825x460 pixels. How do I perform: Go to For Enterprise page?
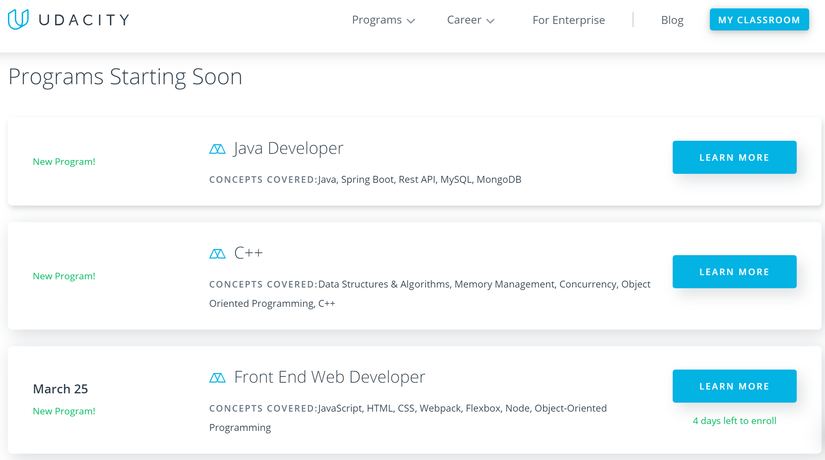click(x=569, y=20)
